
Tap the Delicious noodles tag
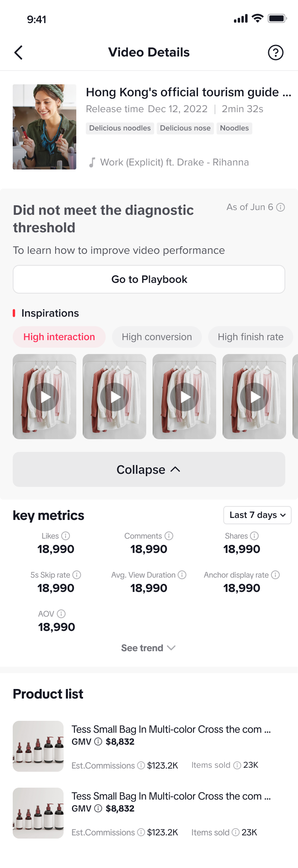pyautogui.click(x=120, y=128)
